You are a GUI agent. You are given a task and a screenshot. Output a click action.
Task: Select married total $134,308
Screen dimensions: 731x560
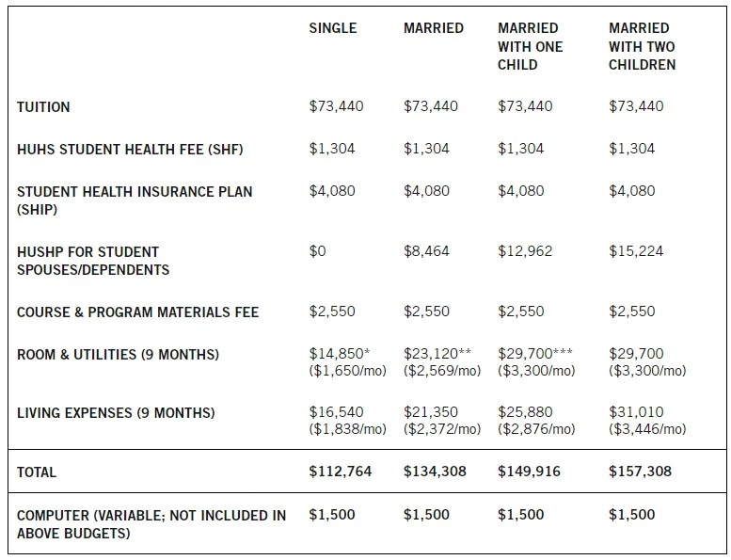click(x=435, y=472)
